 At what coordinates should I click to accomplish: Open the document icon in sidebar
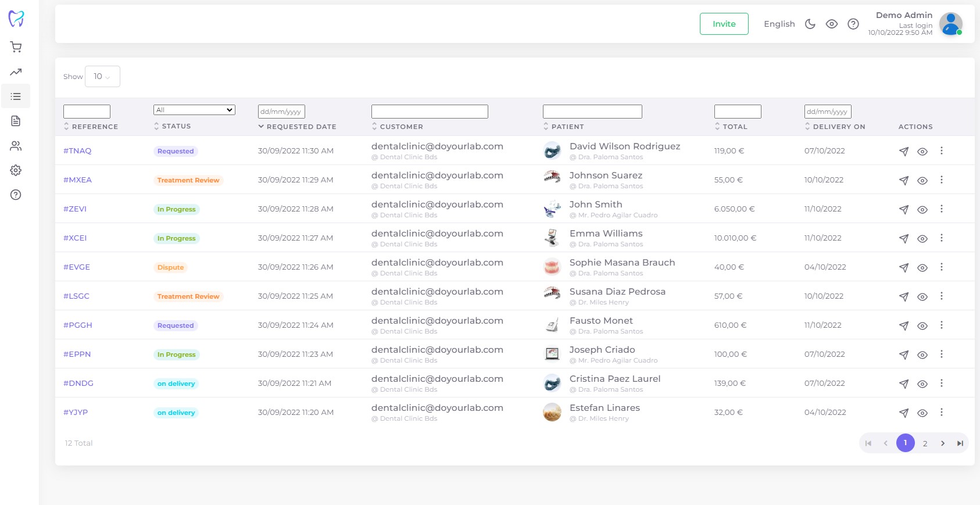coord(16,121)
